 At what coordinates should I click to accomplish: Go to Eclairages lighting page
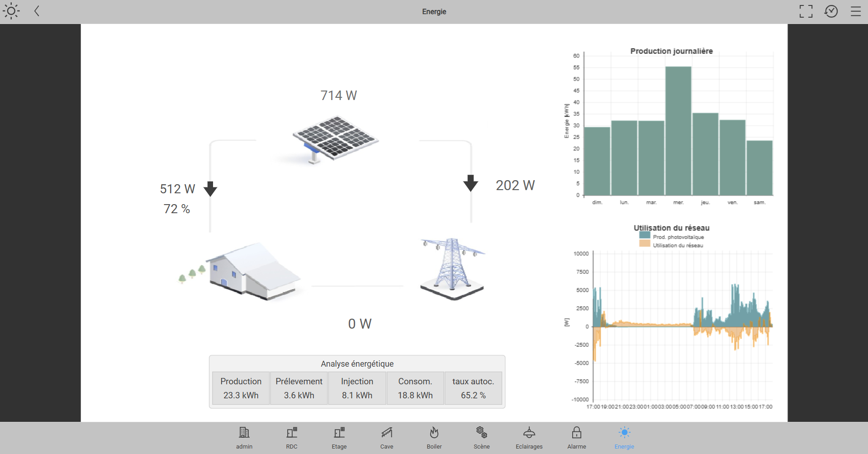tap(529, 438)
